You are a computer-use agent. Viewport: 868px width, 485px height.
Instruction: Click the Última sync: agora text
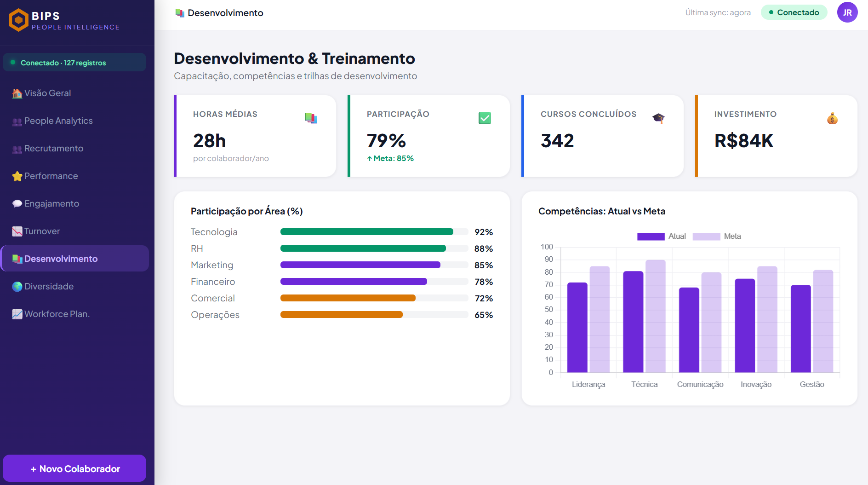click(718, 12)
